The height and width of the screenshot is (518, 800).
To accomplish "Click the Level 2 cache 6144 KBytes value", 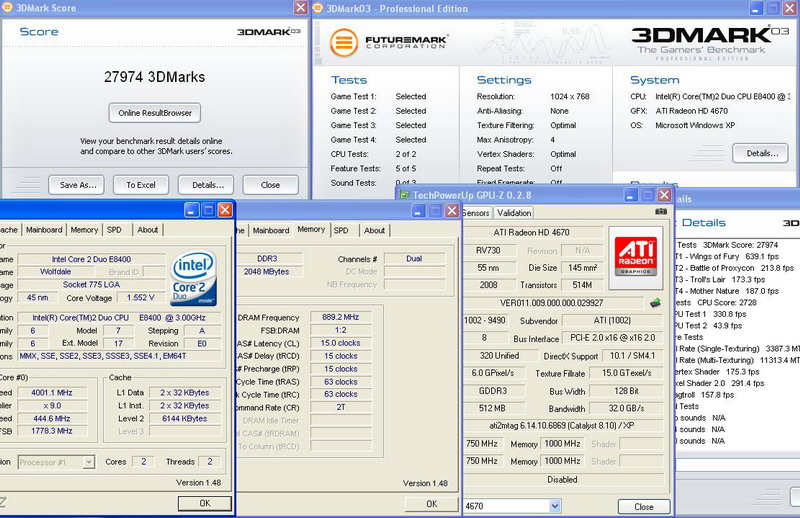I will (x=185, y=418).
